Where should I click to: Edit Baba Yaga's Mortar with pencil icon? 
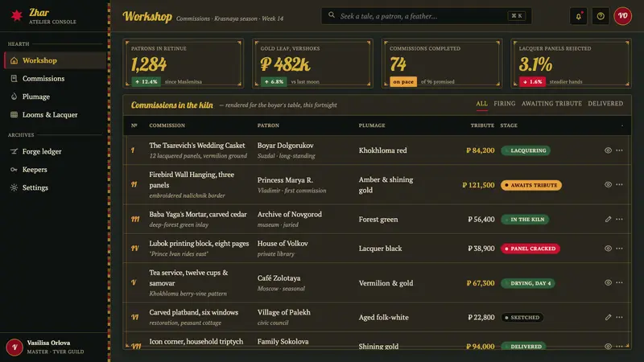point(608,219)
